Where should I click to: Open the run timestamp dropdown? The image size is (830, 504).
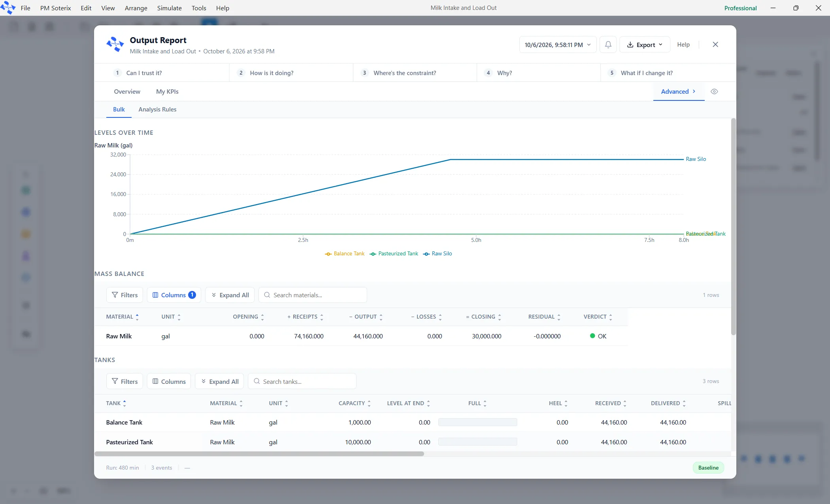click(x=558, y=45)
